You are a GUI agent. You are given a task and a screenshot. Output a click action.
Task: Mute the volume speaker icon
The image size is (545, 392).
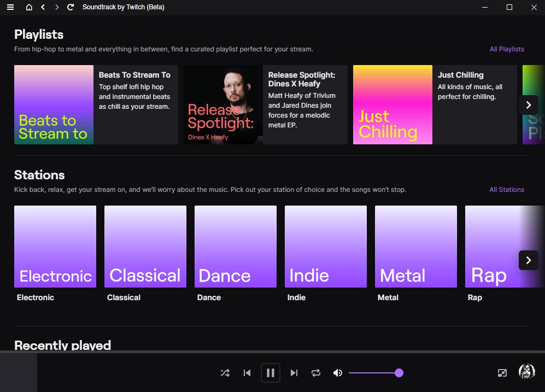pos(338,373)
